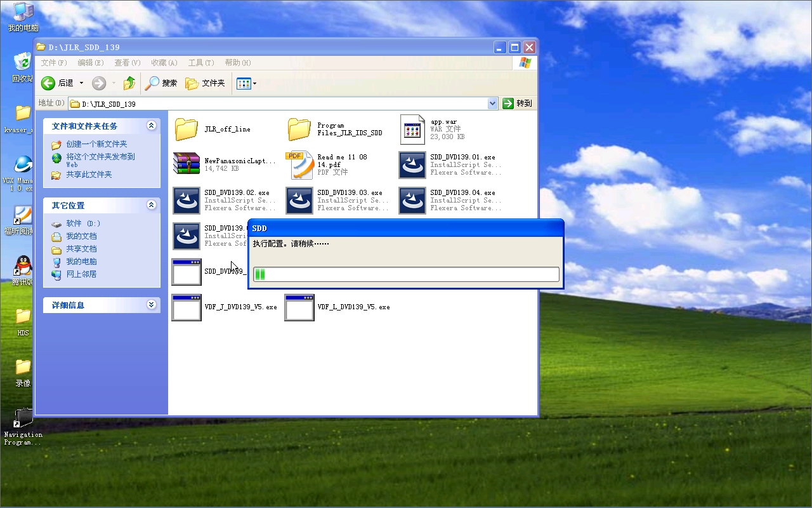812x508 pixels.
Task: Open 网上邻居 link in sidebar
Action: [81, 274]
